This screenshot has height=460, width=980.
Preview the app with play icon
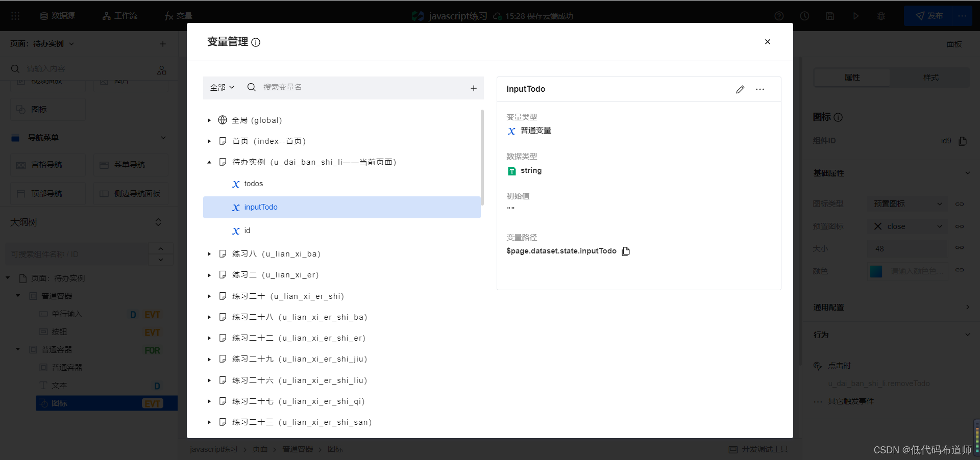[855, 16]
